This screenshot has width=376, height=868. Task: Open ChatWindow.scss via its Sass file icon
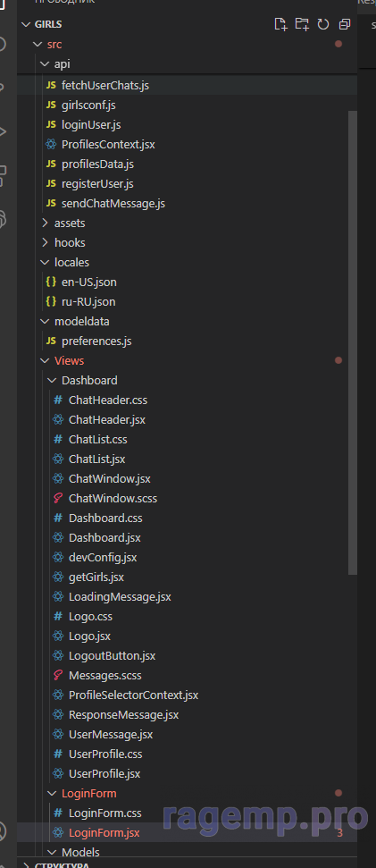(58, 498)
